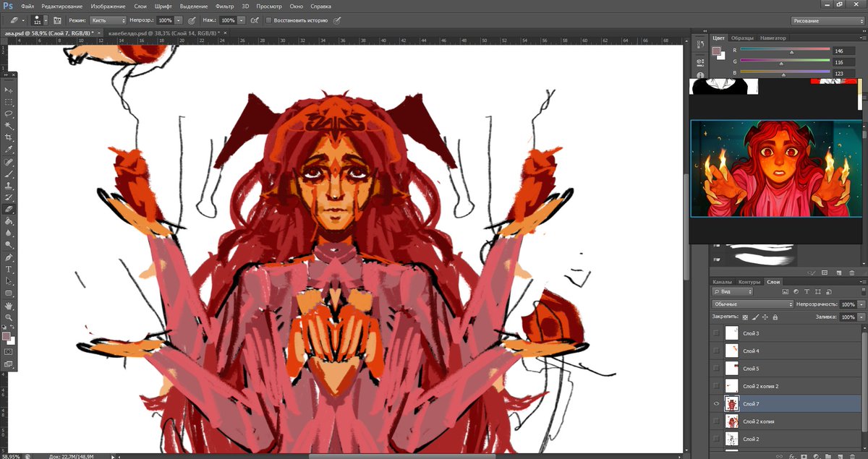Screen dimensions: 868x459
Task: Select the Zoom tool
Action: coord(9,317)
